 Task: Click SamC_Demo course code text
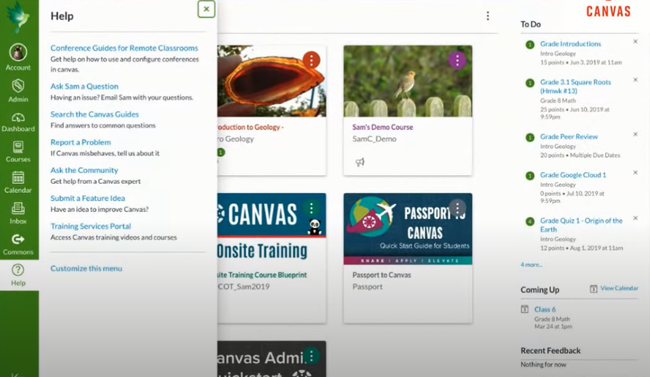pos(374,139)
